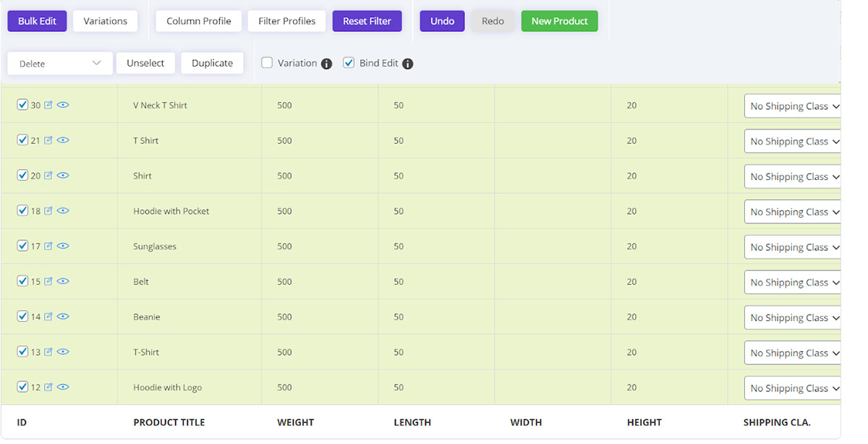The width and height of the screenshot is (868, 444).
Task: Open the Delete bulk action dropdown
Action: click(x=59, y=63)
